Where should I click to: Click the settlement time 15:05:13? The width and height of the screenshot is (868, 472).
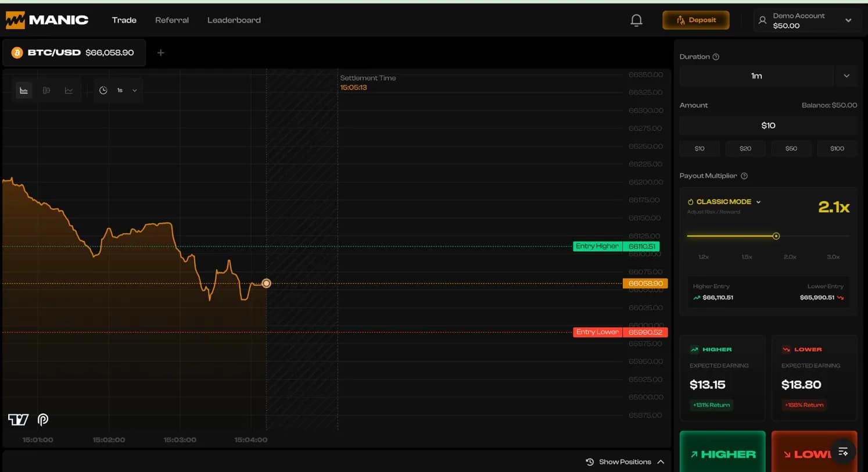coord(354,88)
